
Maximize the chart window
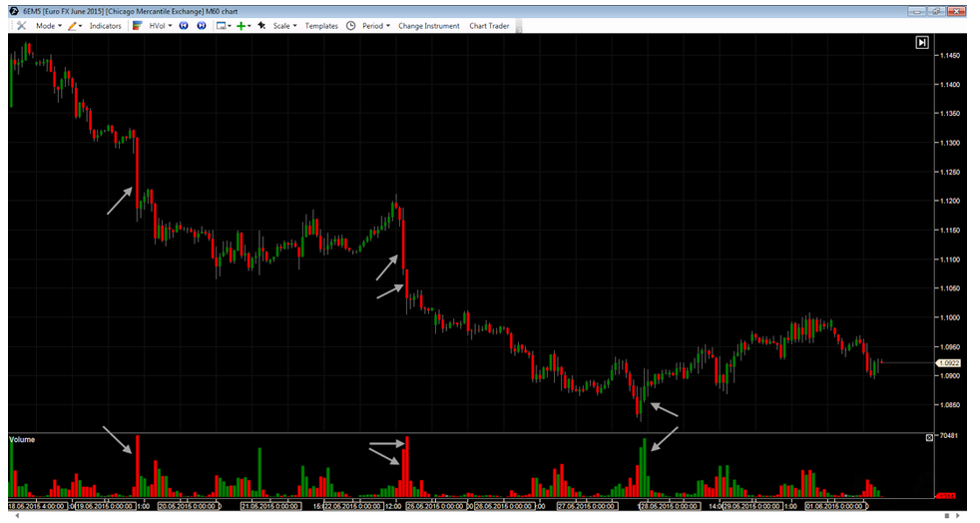coord(937,11)
